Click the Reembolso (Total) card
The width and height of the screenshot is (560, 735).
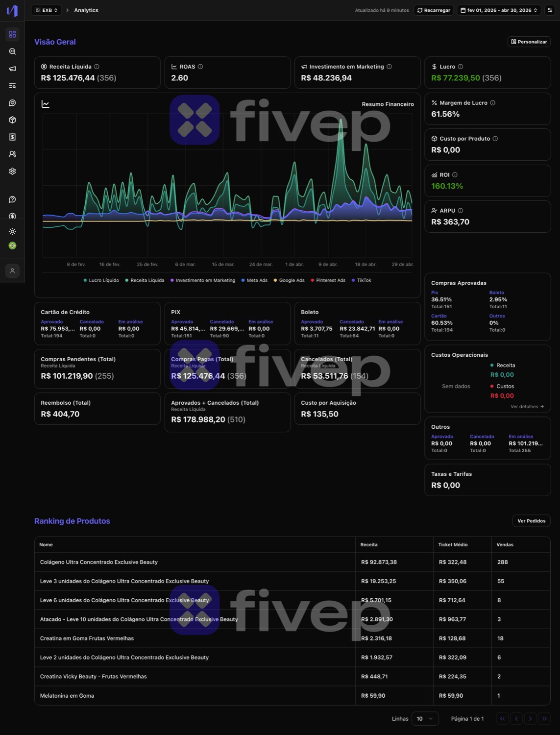click(x=97, y=409)
